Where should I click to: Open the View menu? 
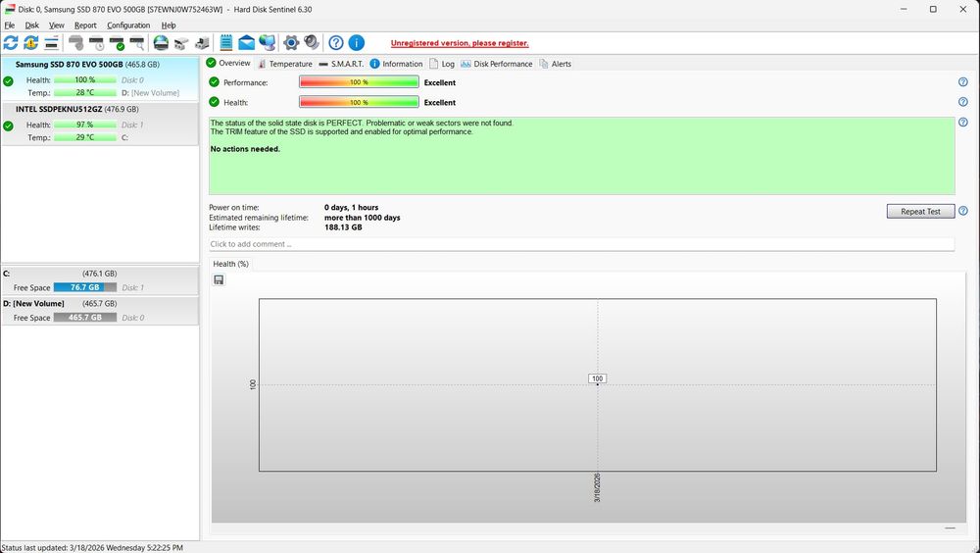56,25
